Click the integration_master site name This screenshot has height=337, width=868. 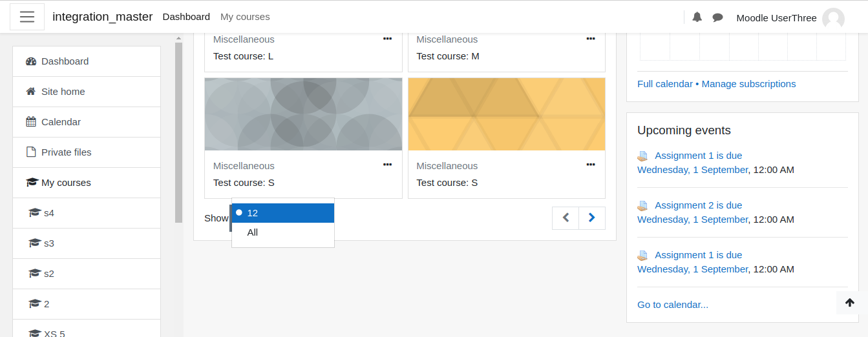[103, 17]
